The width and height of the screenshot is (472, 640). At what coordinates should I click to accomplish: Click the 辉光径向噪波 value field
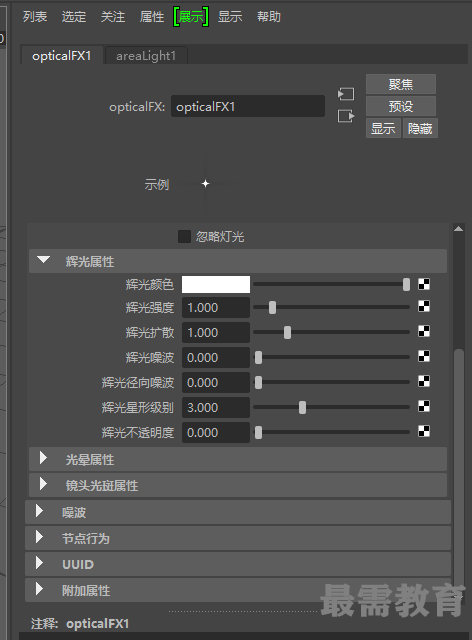216,382
